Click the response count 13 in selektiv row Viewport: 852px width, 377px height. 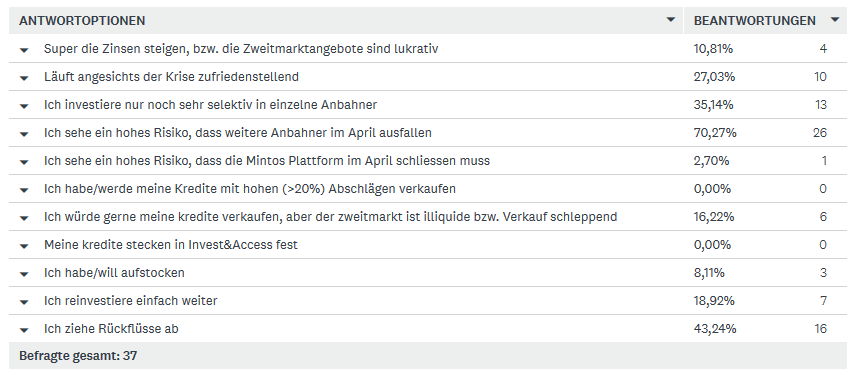coord(820,105)
